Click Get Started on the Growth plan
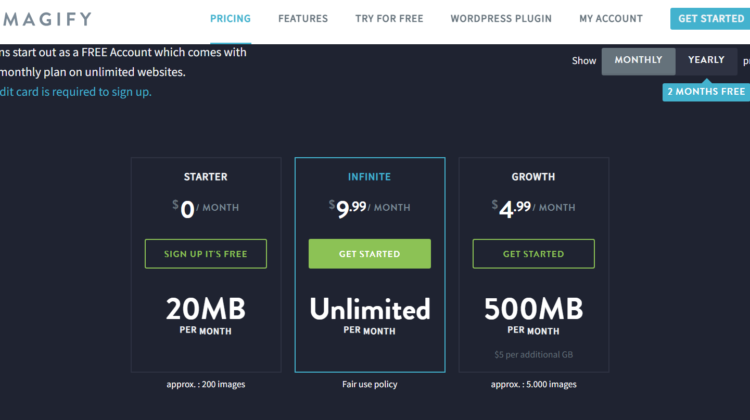Image resolution: width=750 pixels, height=420 pixels. pyautogui.click(x=533, y=254)
